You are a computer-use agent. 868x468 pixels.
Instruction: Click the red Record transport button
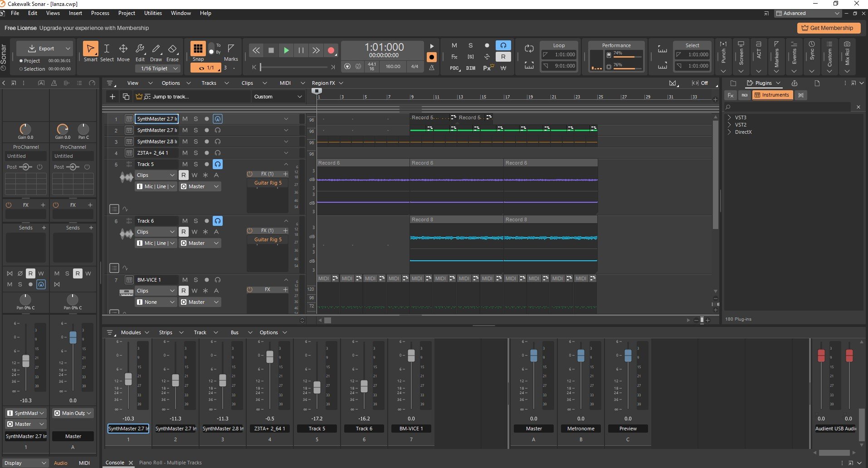coord(331,50)
